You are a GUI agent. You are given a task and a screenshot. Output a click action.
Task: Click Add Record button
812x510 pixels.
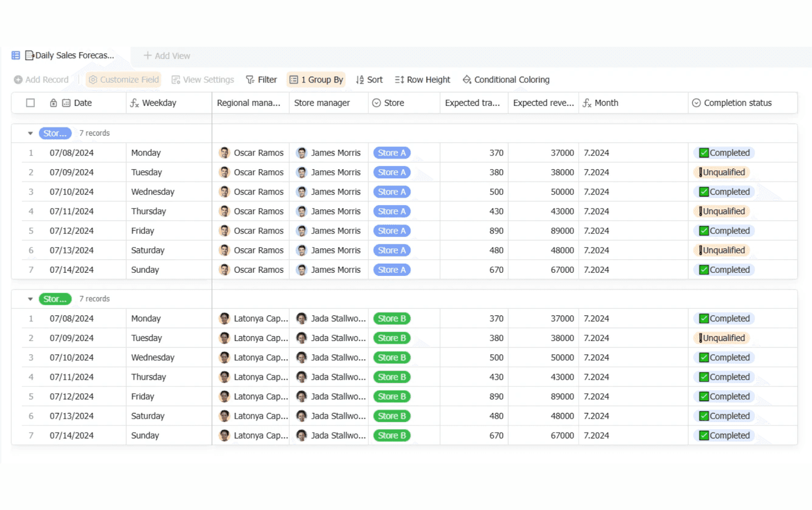click(41, 80)
